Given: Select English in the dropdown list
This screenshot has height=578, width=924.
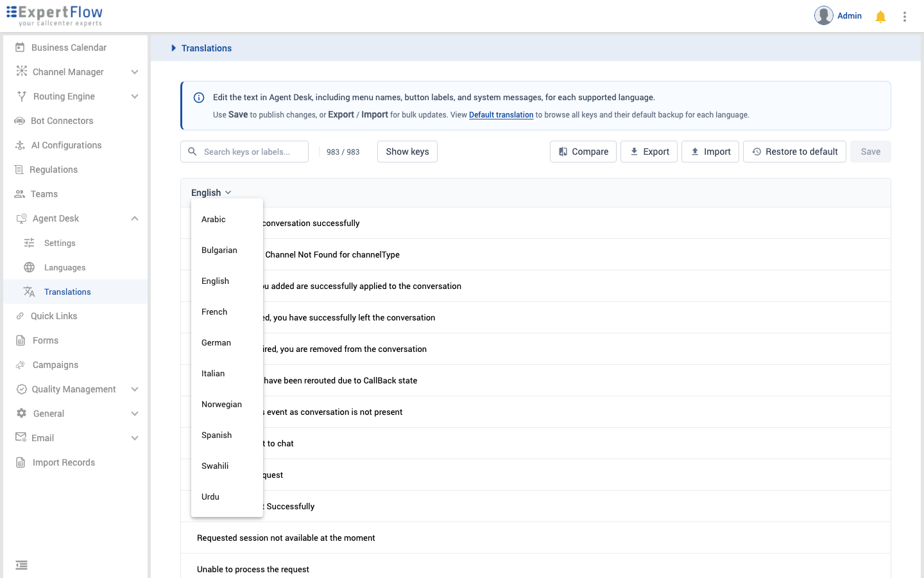Looking at the screenshot, I should [227, 281].
